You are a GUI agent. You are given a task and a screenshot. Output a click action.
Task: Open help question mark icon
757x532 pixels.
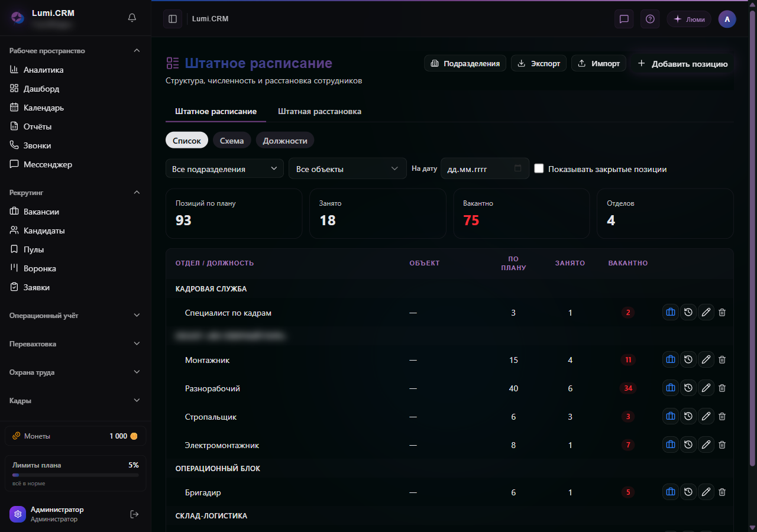(x=650, y=19)
